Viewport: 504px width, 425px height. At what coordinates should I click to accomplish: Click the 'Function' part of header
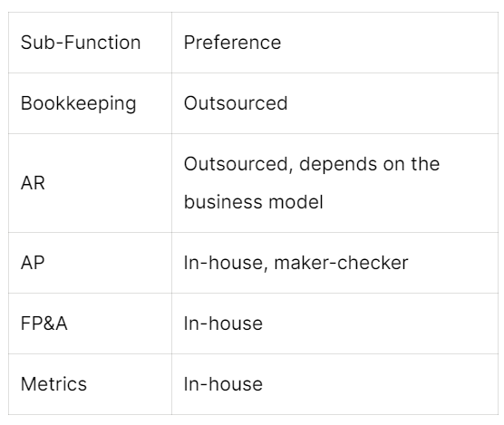pos(102,43)
